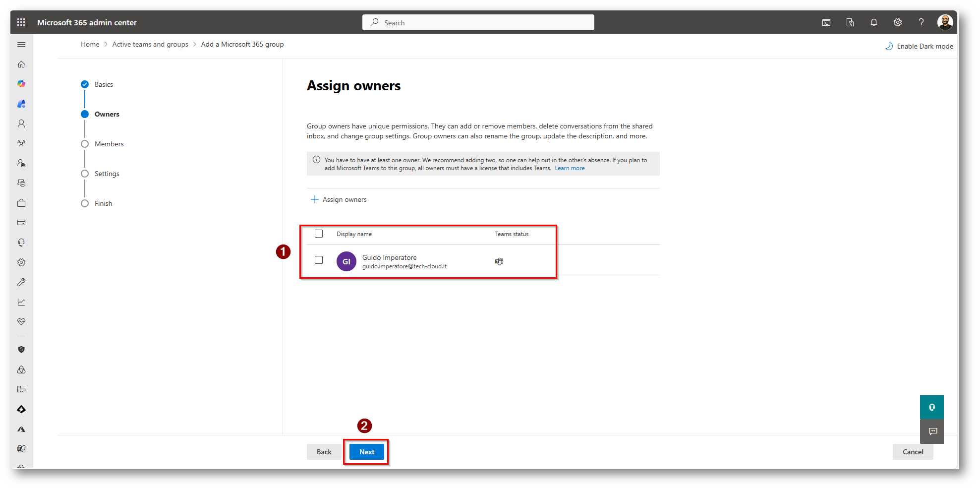Open the app launcher waffle icon
Viewport: 980px width, 490px height.
click(21, 22)
